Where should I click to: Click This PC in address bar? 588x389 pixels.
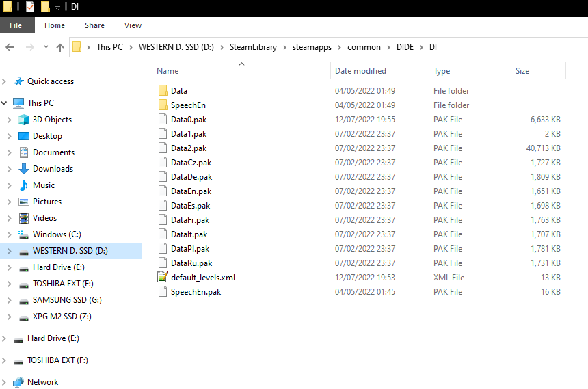(x=109, y=47)
